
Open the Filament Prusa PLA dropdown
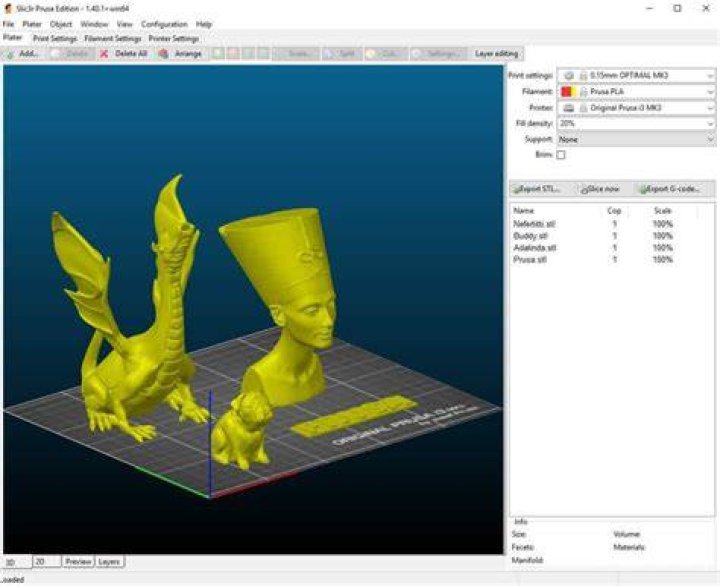(x=636, y=92)
